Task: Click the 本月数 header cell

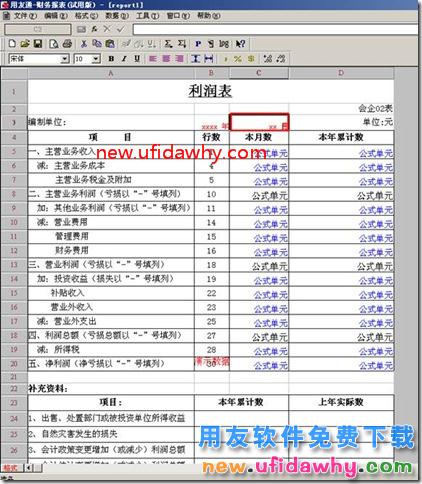Action: pos(259,137)
